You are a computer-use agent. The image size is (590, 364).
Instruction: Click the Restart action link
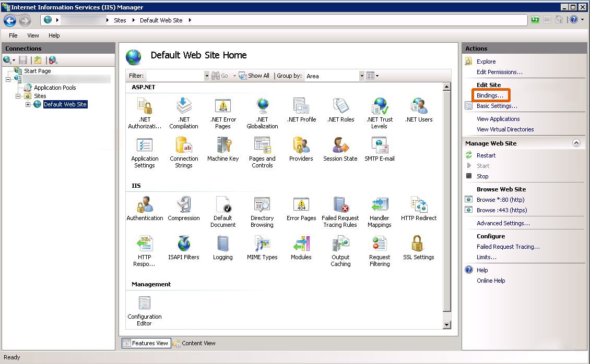486,155
